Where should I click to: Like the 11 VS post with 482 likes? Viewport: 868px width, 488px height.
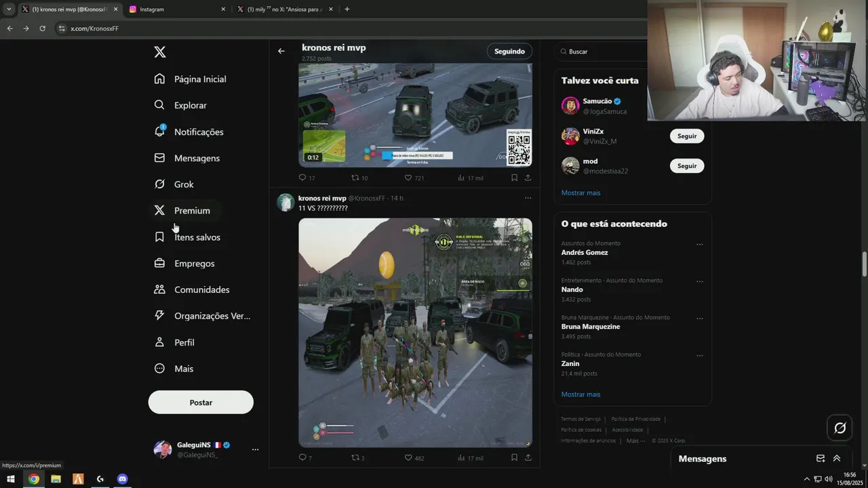[x=408, y=457]
